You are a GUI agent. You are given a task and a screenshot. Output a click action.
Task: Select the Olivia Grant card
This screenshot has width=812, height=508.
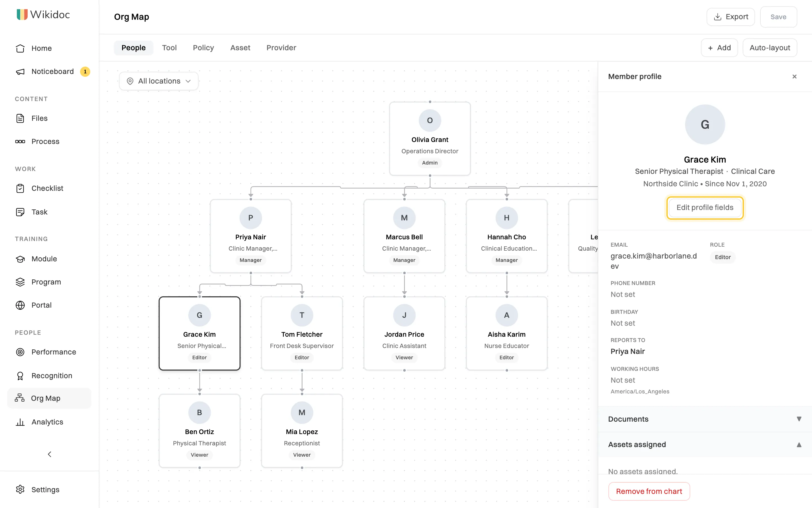click(430, 139)
